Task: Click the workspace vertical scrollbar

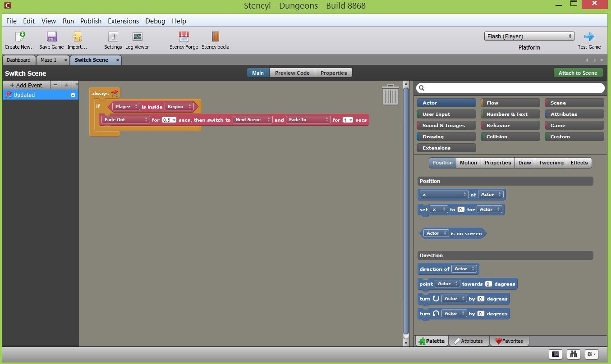Action: 405,212
